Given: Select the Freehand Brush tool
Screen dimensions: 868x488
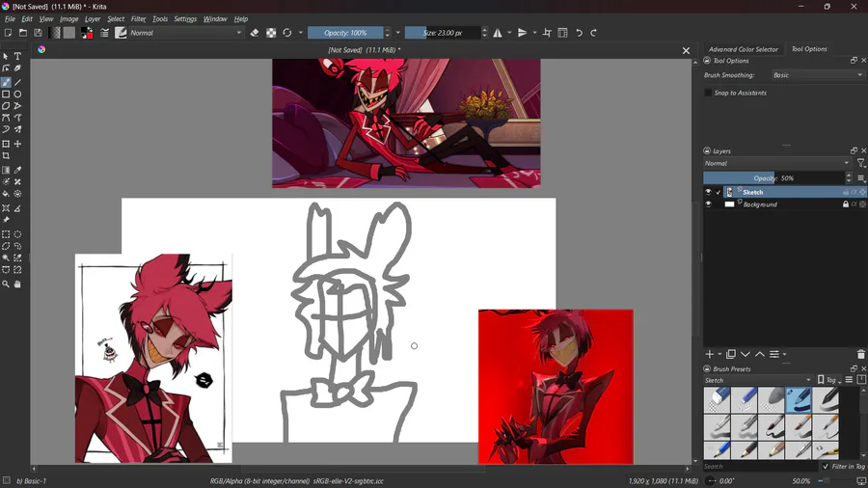Looking at the screenshot, I should pyautogui.click(x=6, y=82).
